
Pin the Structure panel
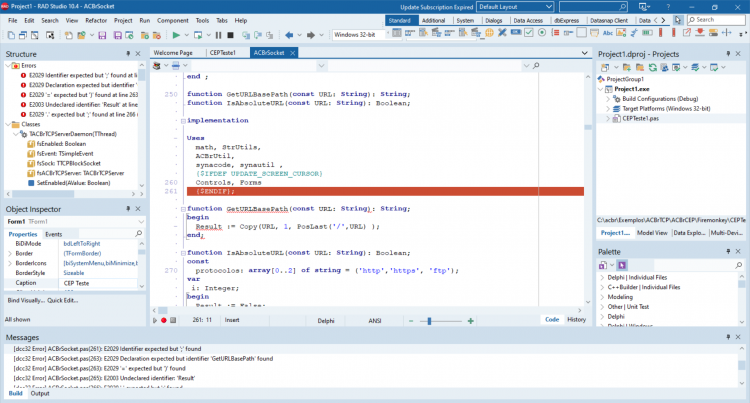click(128, 54)
